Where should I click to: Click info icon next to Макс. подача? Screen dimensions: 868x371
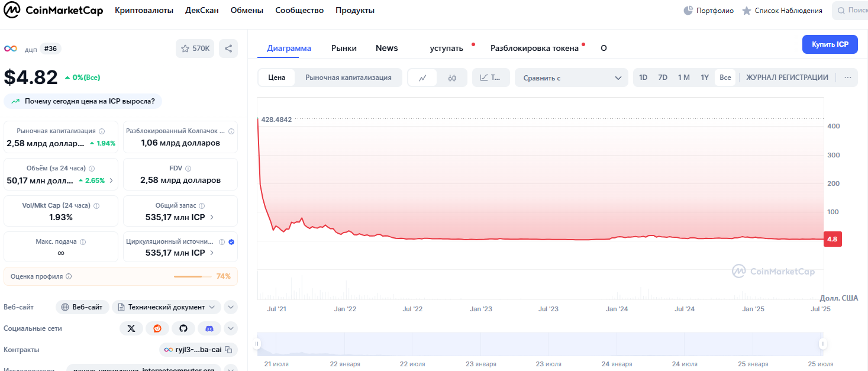[x=83, y=242]
